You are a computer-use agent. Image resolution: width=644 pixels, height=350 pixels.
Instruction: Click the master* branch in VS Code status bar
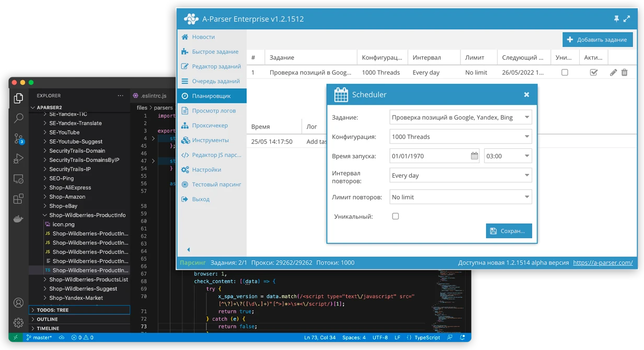pyautogui.click(x=40, y=337)
